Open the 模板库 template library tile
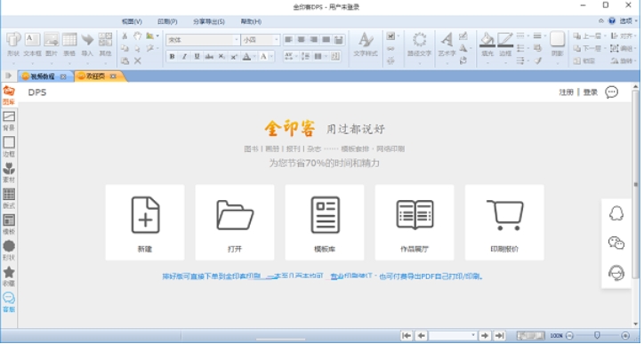 [x=325, y=222]
